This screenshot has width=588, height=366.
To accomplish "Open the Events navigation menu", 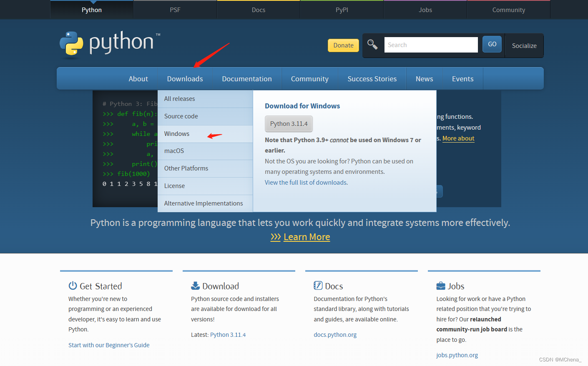I will 463,79.
